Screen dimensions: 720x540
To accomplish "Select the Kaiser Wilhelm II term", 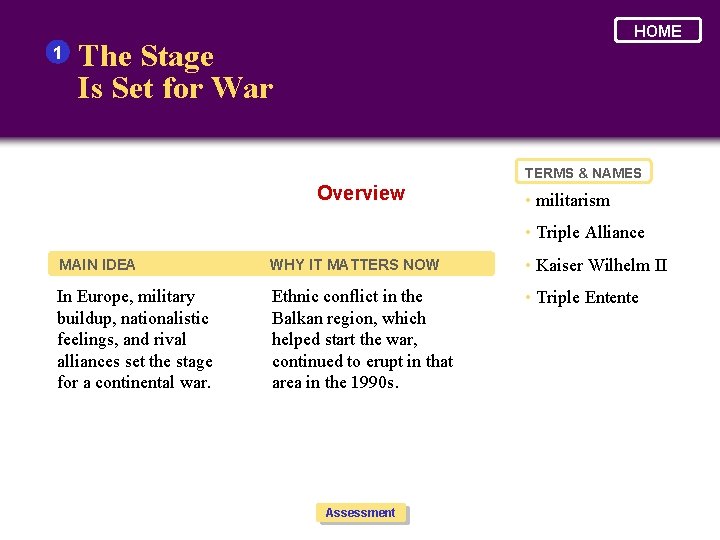I will [x=601, y=265].
